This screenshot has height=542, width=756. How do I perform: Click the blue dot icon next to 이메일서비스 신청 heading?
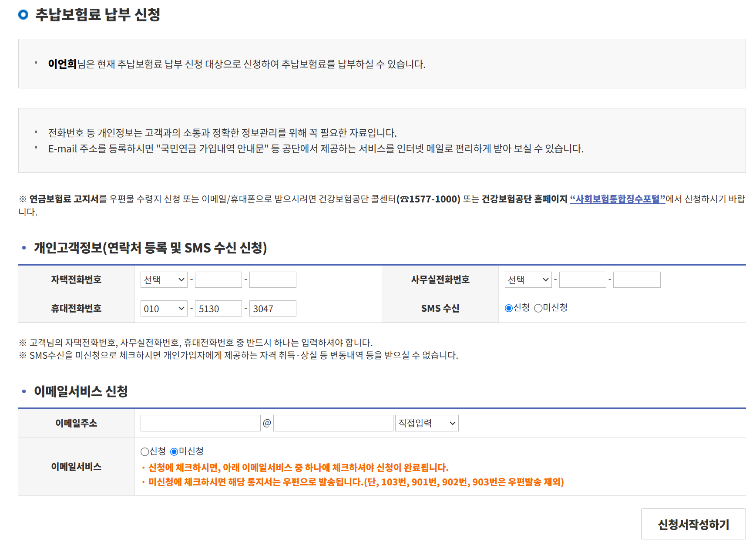pyautogui.click(x=24, y=391)
